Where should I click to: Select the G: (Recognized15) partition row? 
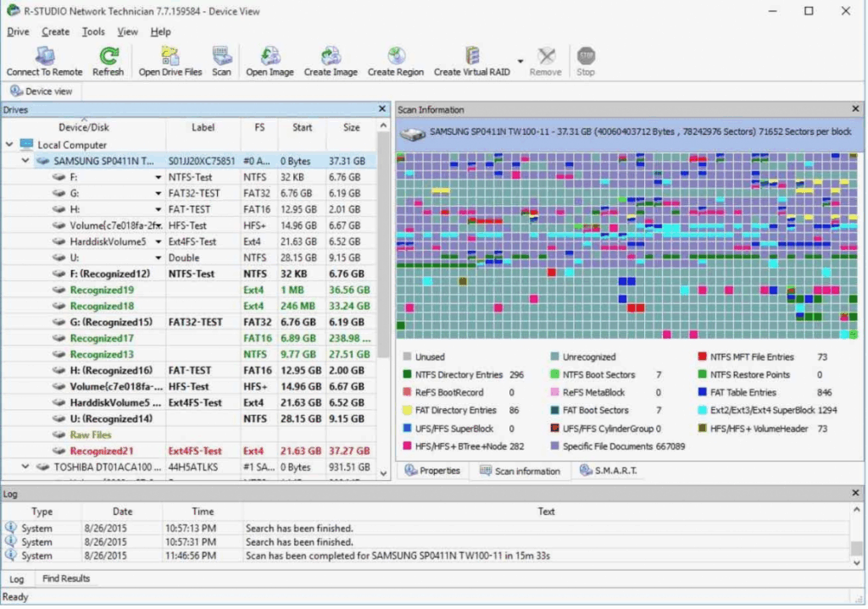[x=189, y=323]
